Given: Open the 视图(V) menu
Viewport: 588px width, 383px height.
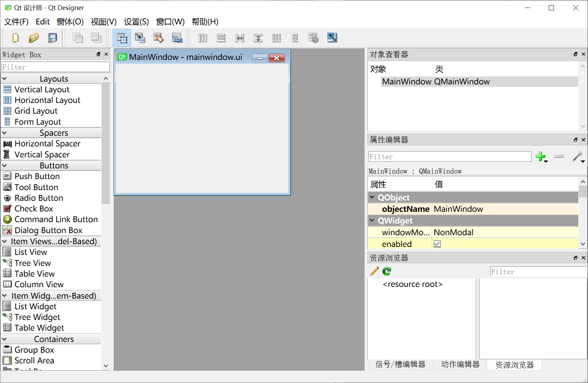Looking at the screenshot, I should 104,22.
